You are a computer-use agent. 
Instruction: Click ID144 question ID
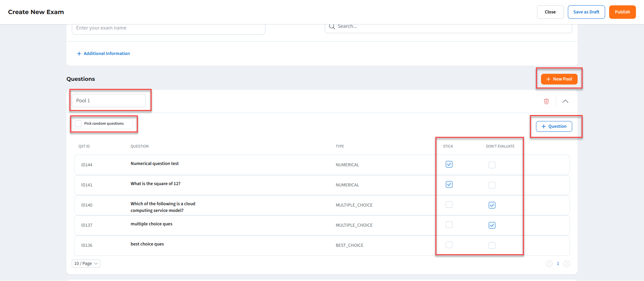pos(87,165)
